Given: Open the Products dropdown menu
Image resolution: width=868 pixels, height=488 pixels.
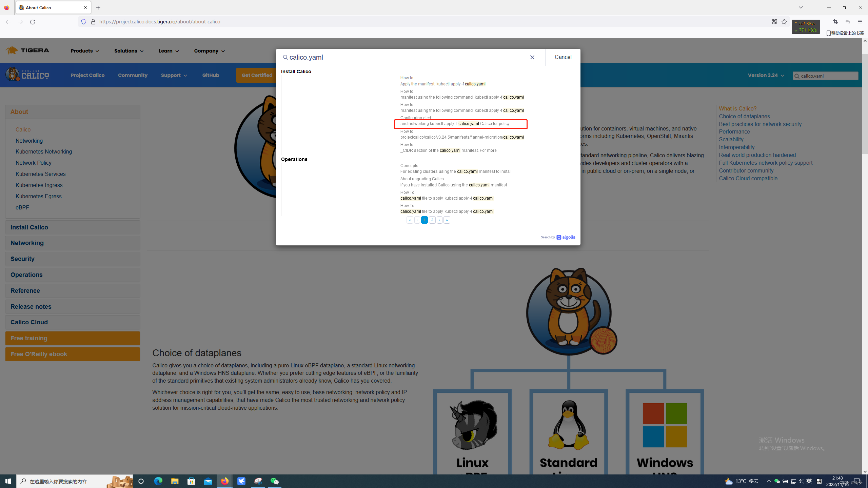Looking at the screenshot, I should click(85, 51).
